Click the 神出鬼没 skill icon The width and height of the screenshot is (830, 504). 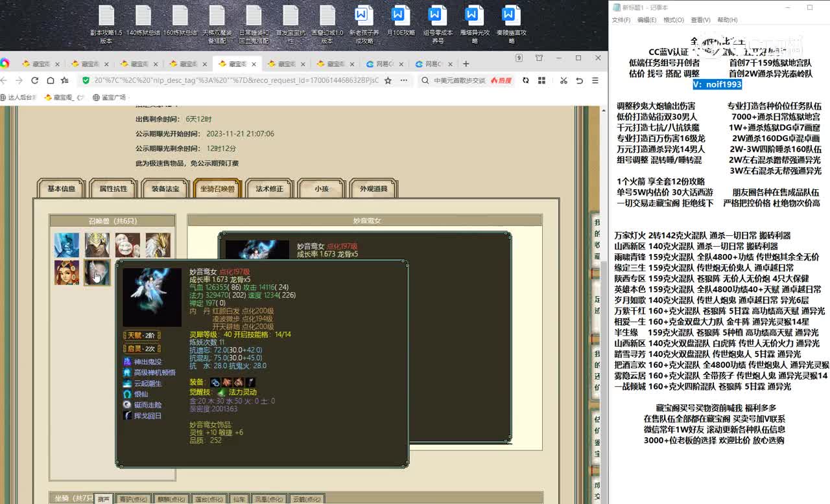[x=127, y=361]
